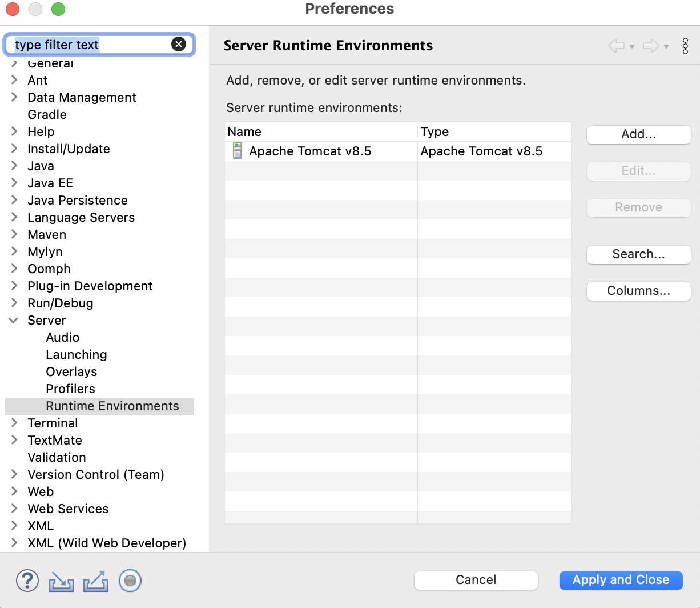Expand the Data Management node
The height and width of the screenshot is (608, 700).
click(x=14, y=97)
